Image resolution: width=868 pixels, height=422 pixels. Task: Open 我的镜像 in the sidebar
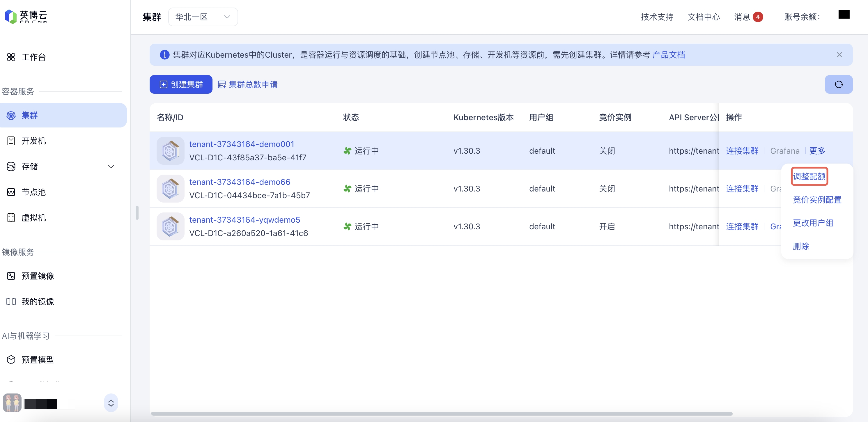pos(37,302)
